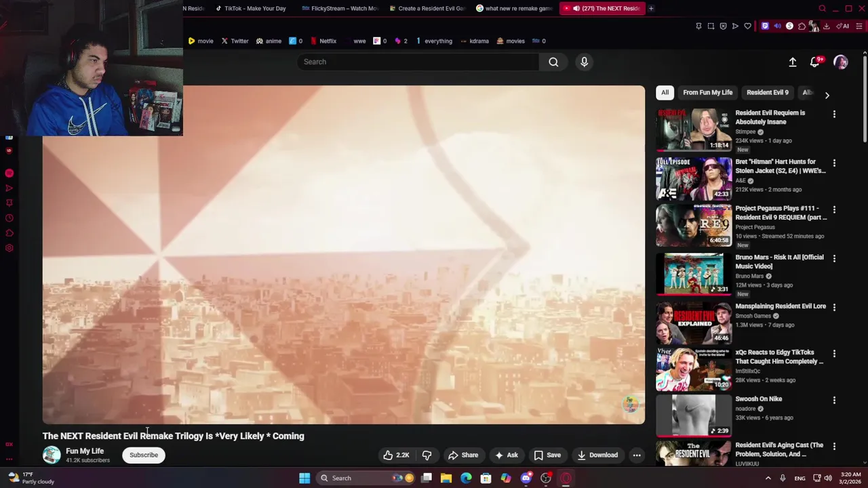The height and width of the screenshot is (488, 868).
Task: Start voice search with the microphone
Action: point(584,62)
